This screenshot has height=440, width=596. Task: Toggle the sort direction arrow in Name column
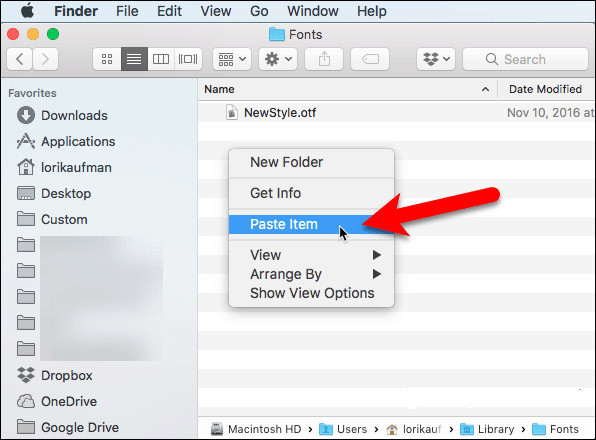tap(485, 89)
